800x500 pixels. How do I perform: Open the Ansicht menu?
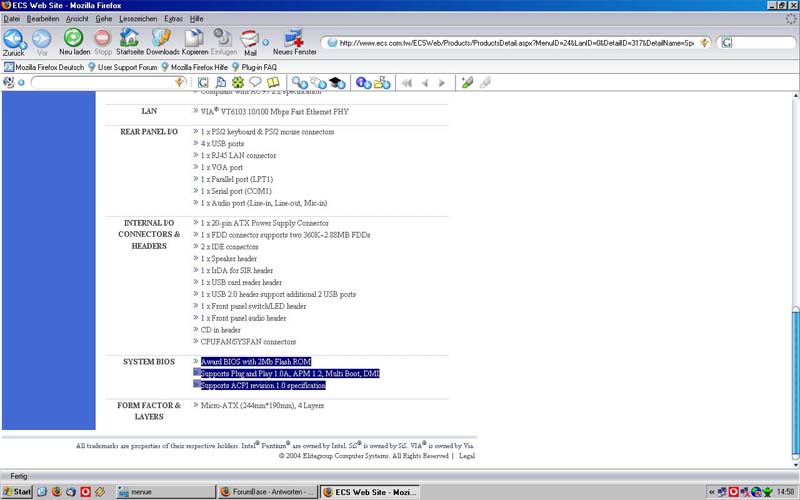(x=77, y=19)
